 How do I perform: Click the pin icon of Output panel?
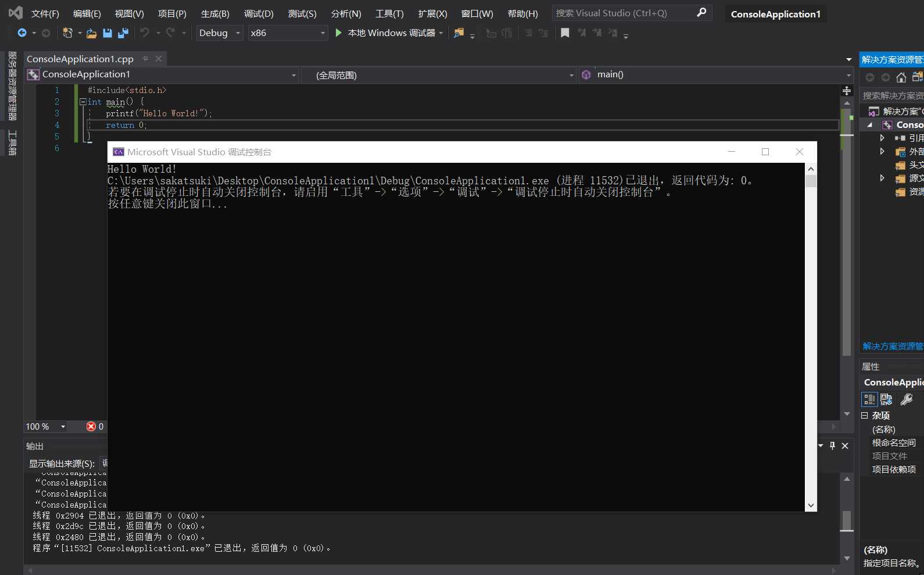832,446
